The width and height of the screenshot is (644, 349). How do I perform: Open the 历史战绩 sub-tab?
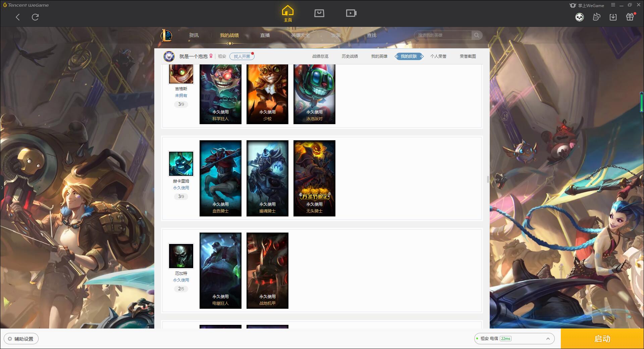350,56
